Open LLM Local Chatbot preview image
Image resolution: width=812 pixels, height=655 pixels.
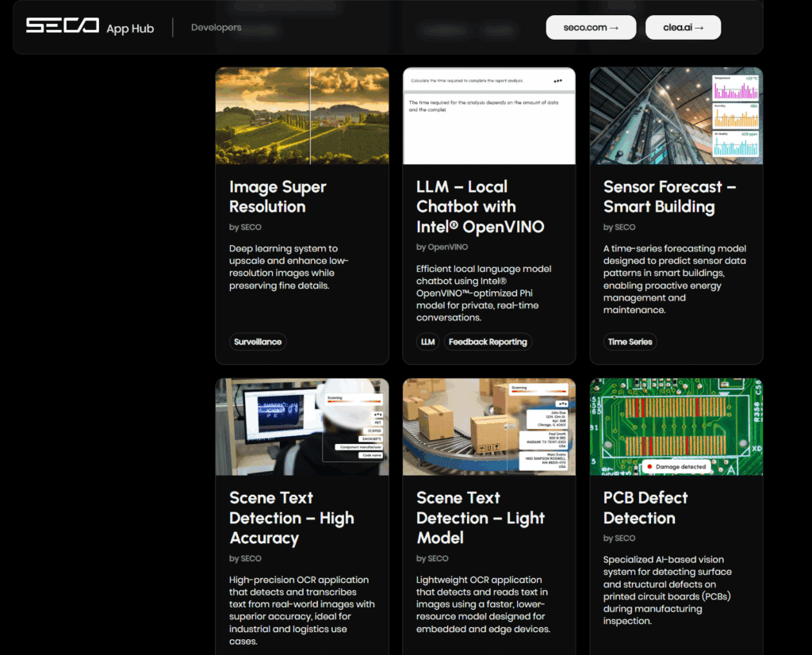point(488,116)
